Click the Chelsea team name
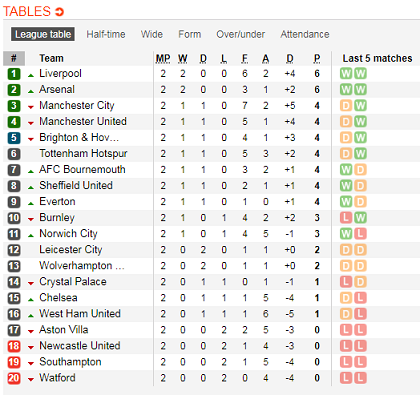Viewport: 420px width, 395px height. tap(58, 297)
